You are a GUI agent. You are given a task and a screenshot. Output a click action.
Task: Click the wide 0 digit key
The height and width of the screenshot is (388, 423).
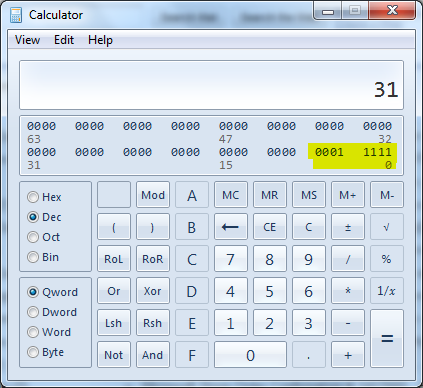(250, 355)
